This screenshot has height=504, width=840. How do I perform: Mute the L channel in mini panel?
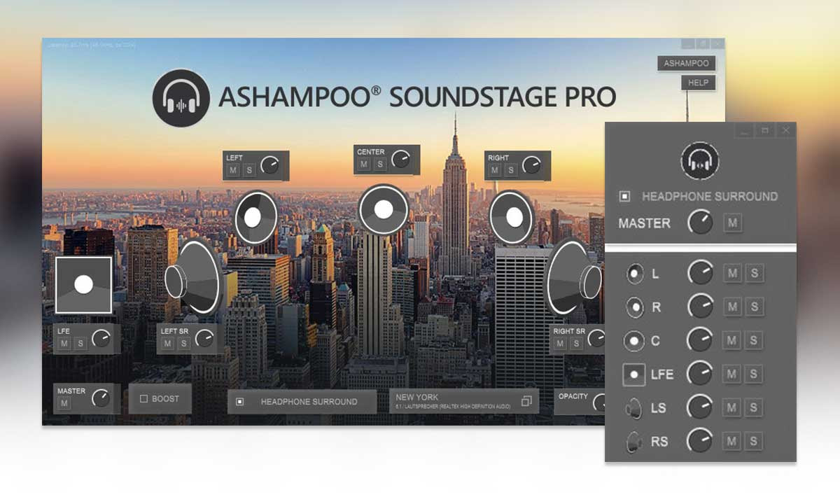coord(733,274)
